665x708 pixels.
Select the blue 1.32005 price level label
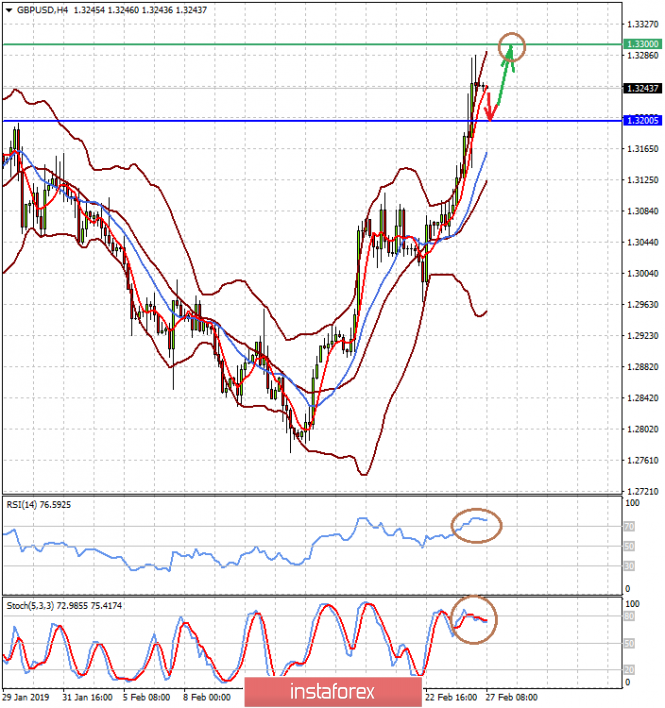point(640,120)
